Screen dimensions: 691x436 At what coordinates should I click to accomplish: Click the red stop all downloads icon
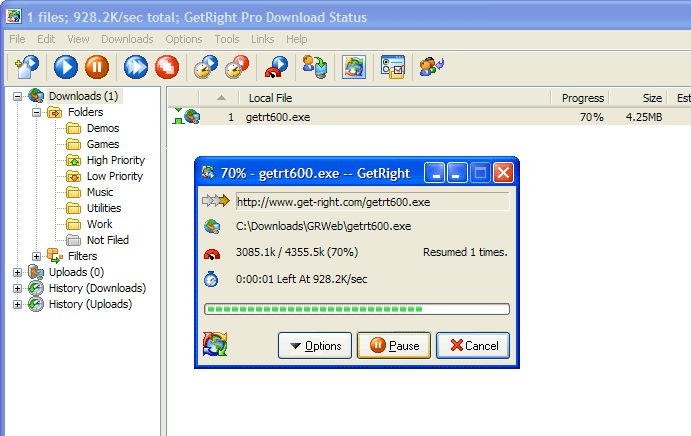(x=168, y=67)
